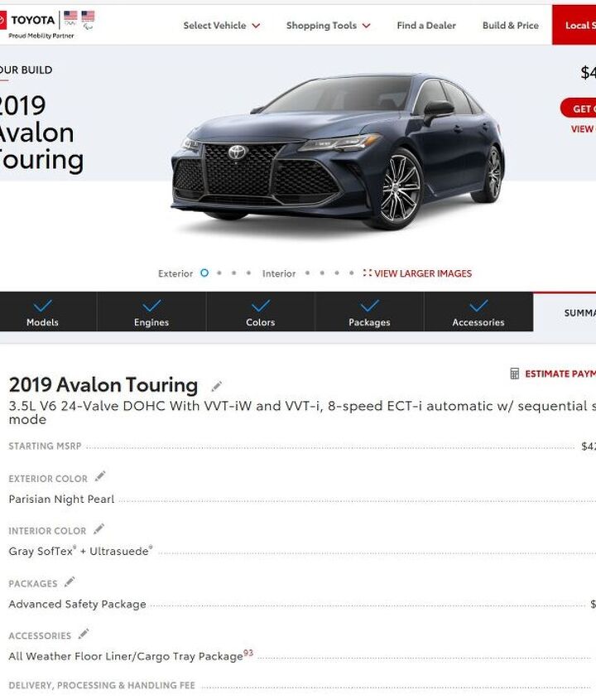
Task: Open the Build & Price link
Action: (511, 26)
